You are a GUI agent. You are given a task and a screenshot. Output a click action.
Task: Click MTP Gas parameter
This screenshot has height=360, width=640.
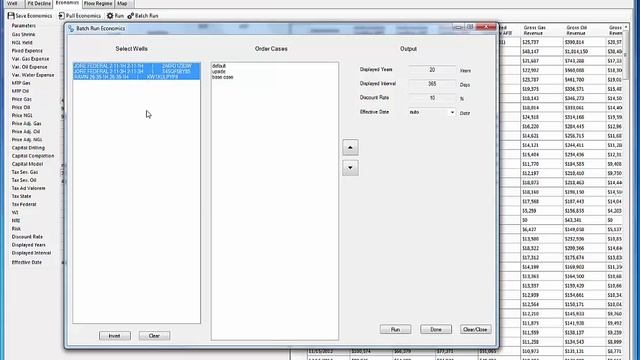tap(21, 83)
